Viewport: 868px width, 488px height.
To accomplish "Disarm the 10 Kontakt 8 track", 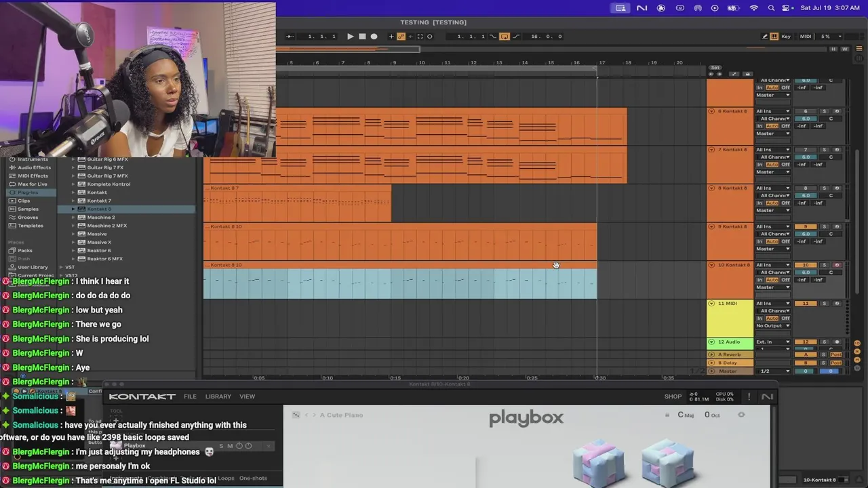I will tap(837, 265).
